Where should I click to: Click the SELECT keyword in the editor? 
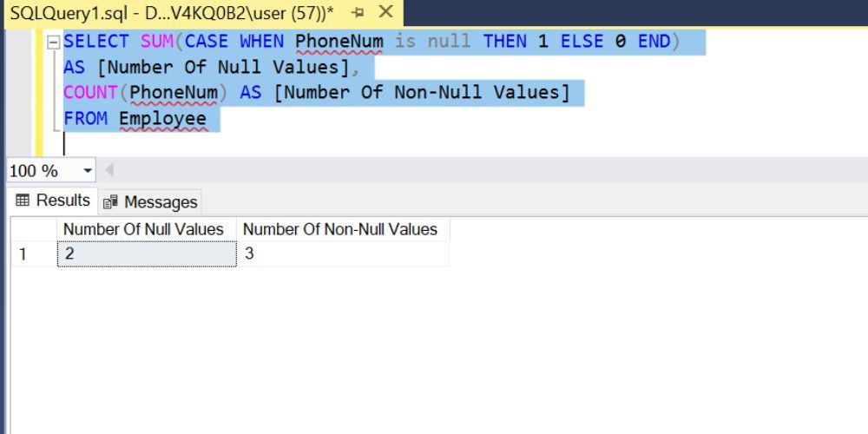click(x=96, y=42)
